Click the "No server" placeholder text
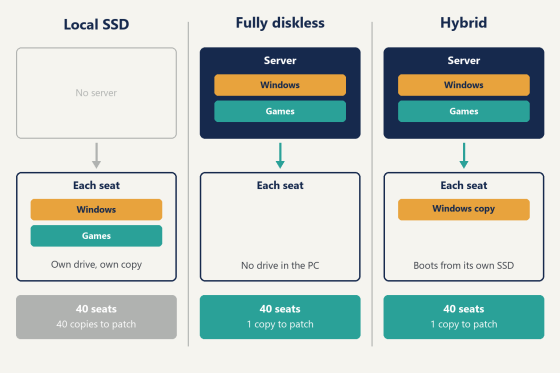 pos(96,93)
